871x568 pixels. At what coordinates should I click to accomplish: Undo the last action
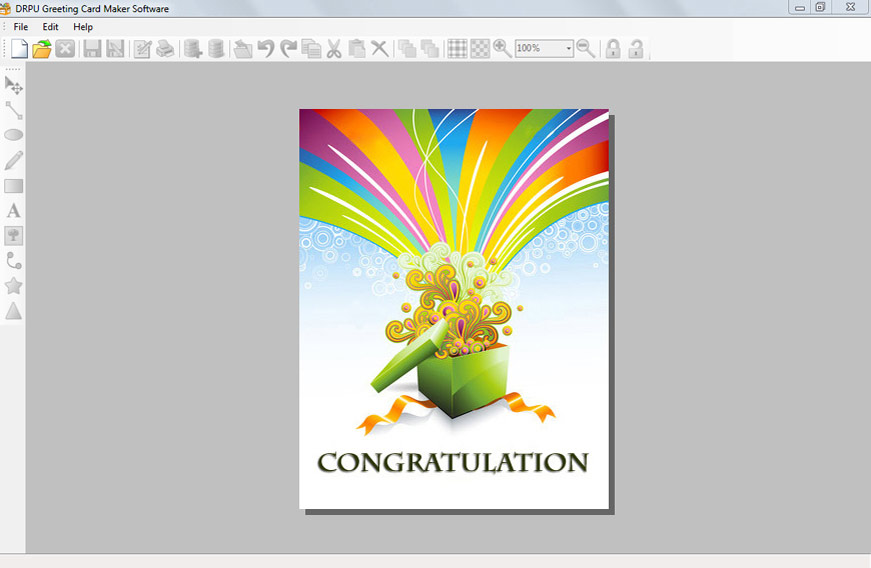pos(266,49)
